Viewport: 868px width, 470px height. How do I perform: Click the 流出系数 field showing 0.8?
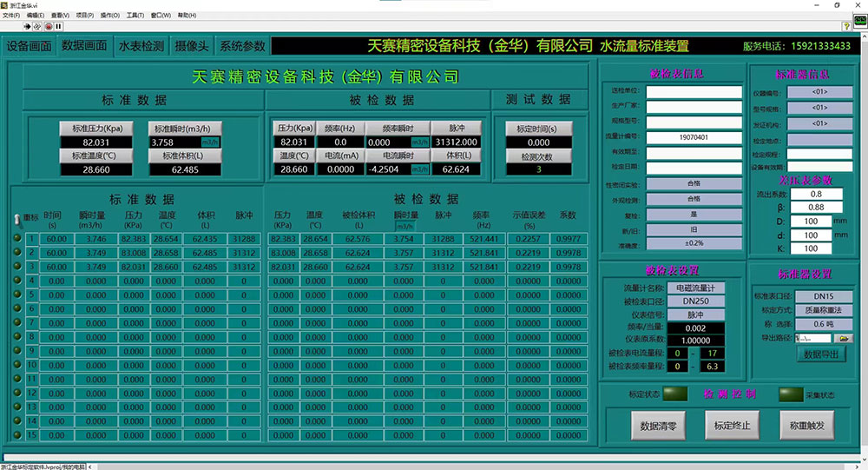coord(817,194)
